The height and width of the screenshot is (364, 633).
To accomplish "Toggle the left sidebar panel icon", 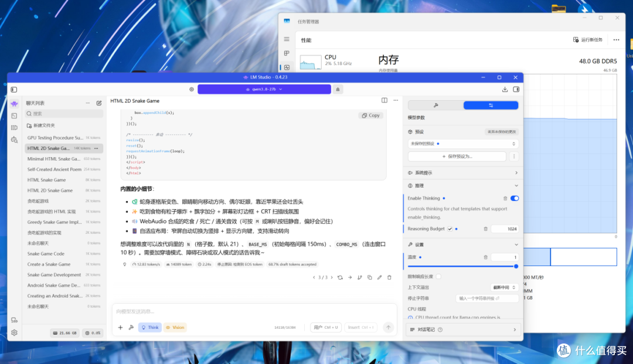I will [x=13, y=90].
